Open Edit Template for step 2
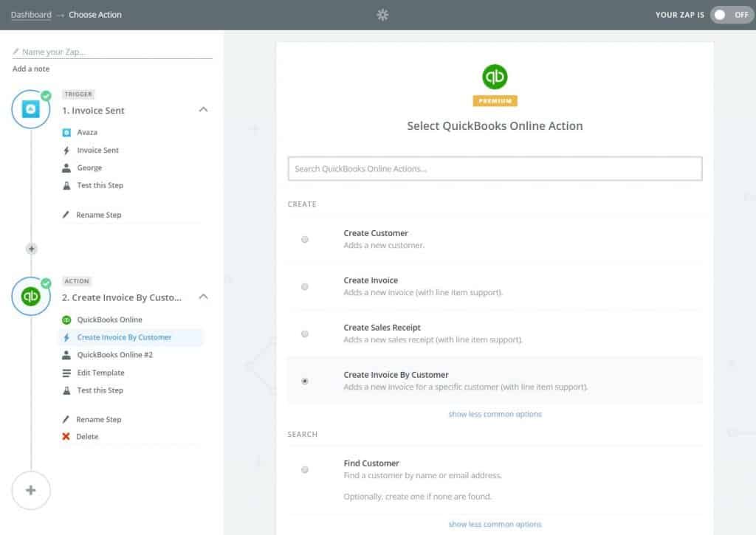The height and width of the screenshot is (535, 756). coord(100,373)
